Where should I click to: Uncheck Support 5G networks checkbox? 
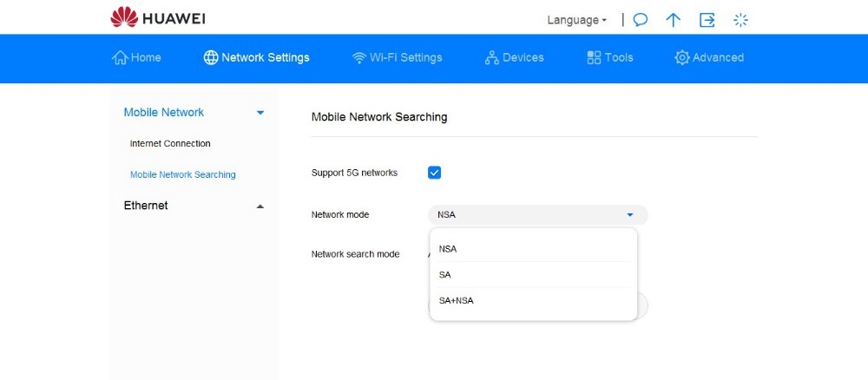(x=435, y=173)
